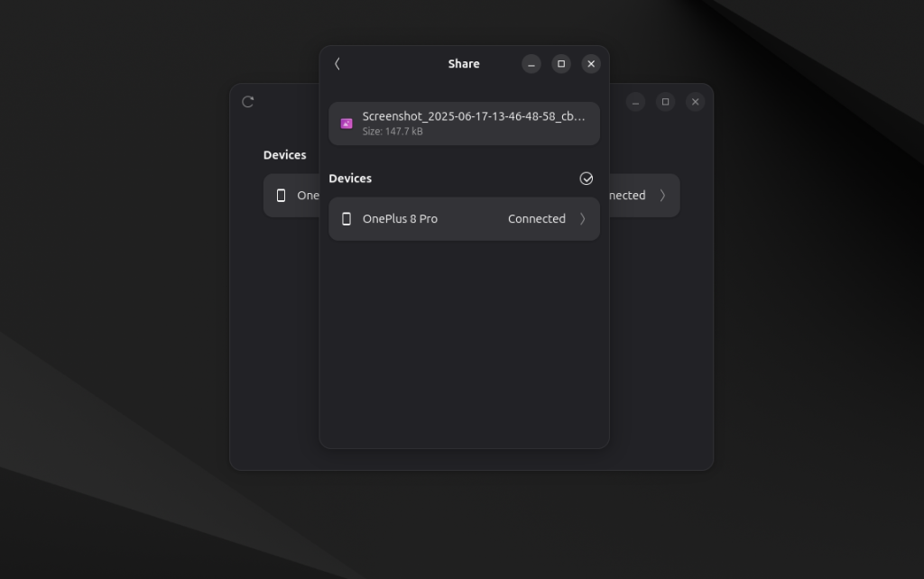
Task: Click the "Size: 147.7 kB" text
Action: (x=393, y=132)
